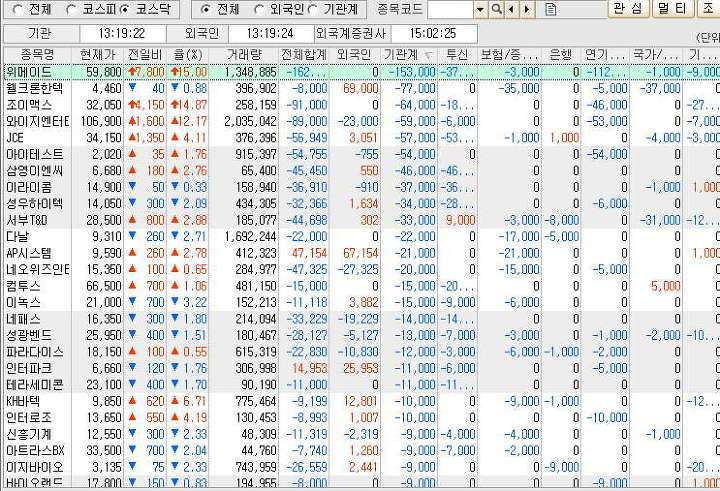The width and height of the screenshot is (720, 491).
Task: Click the 은행 column header
Action: [561, 55]
